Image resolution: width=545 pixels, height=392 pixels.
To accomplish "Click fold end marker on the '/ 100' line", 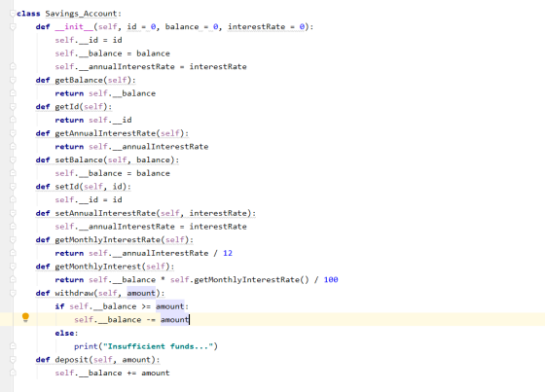I will 13,280.
